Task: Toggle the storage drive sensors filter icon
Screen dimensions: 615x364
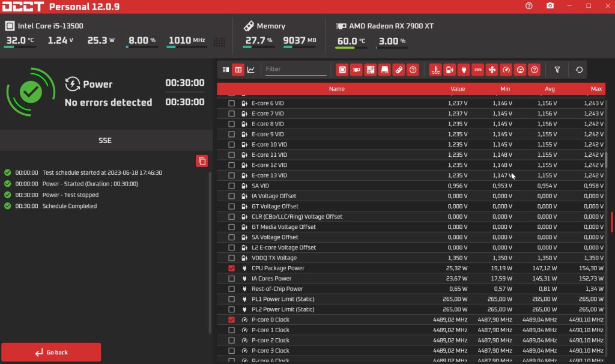Action: click(x=385, y=70)
